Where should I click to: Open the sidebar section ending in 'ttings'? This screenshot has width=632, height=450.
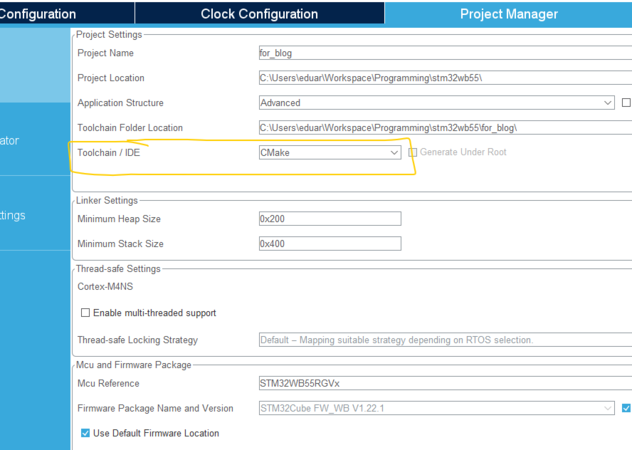tap(35, 214)
